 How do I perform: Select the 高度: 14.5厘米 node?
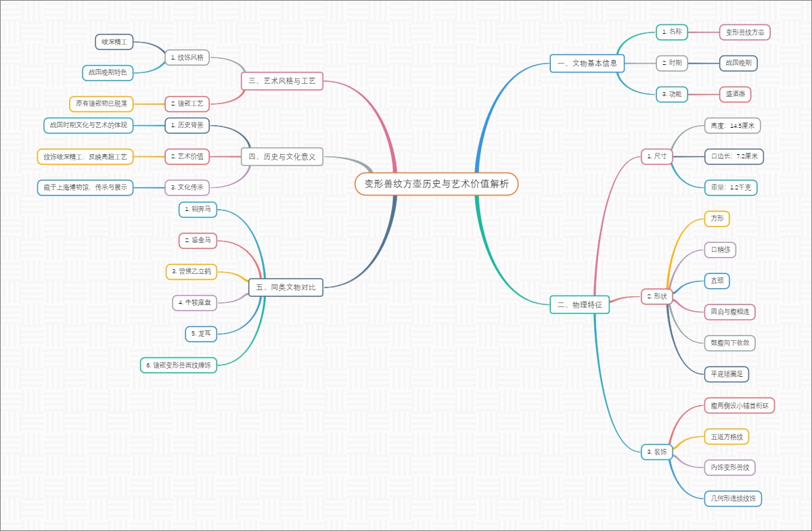point(732,125)
